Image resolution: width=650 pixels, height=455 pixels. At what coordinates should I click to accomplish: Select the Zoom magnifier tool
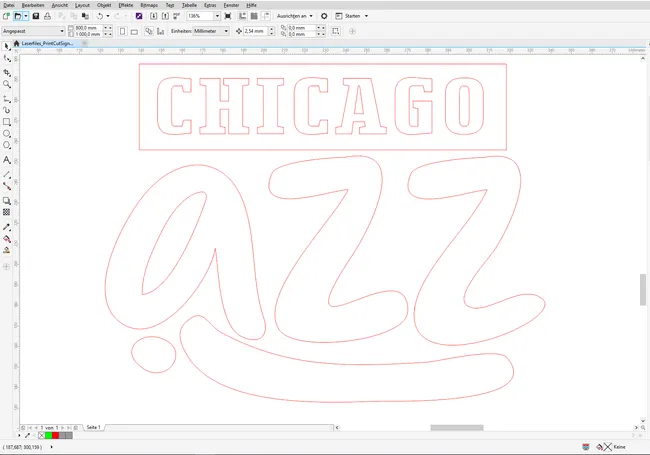pos(7,85)
